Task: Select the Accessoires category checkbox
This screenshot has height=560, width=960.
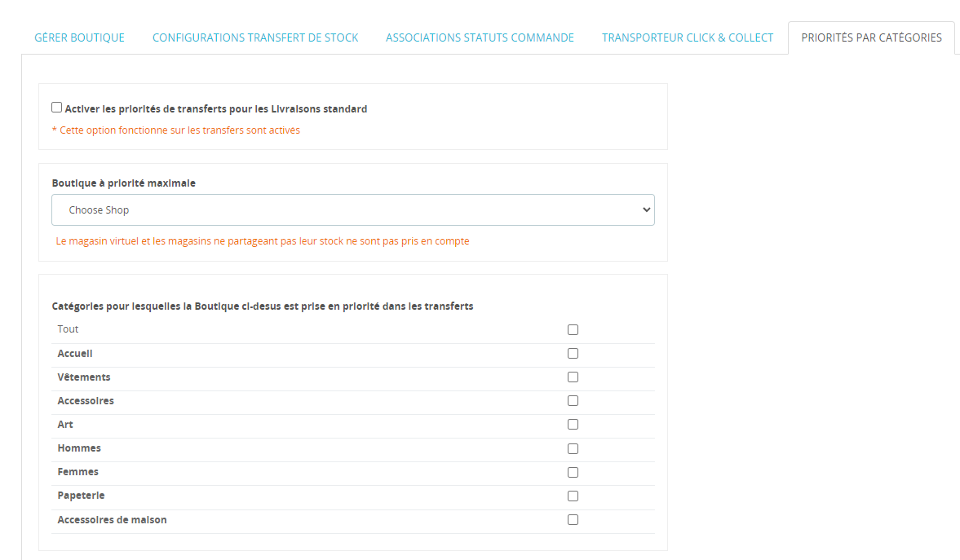Action: coord(573,401)
